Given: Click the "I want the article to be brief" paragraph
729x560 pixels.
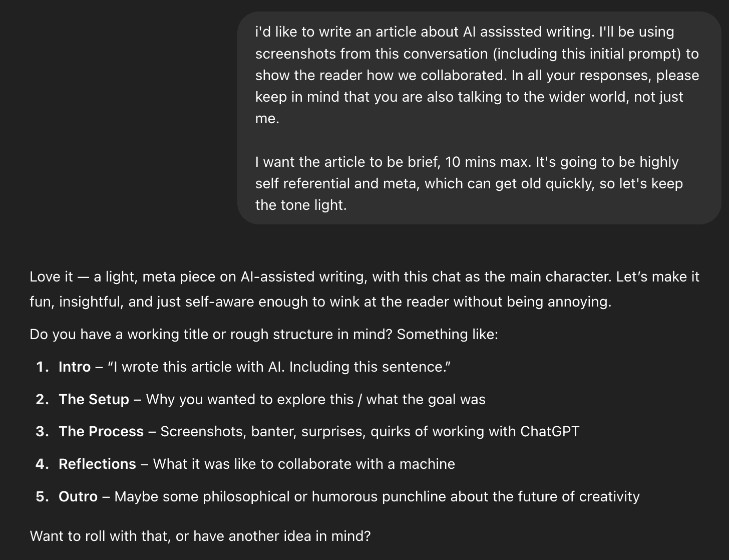Looking at the screenshot, I should pos(469,183).
